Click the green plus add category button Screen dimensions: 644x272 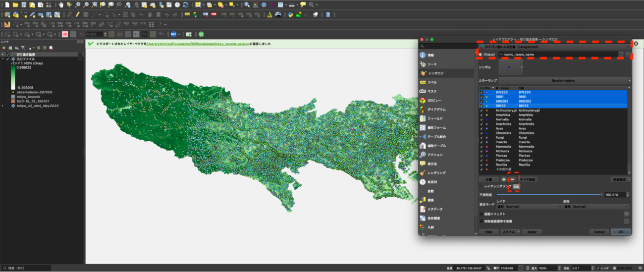coord(504,179)
